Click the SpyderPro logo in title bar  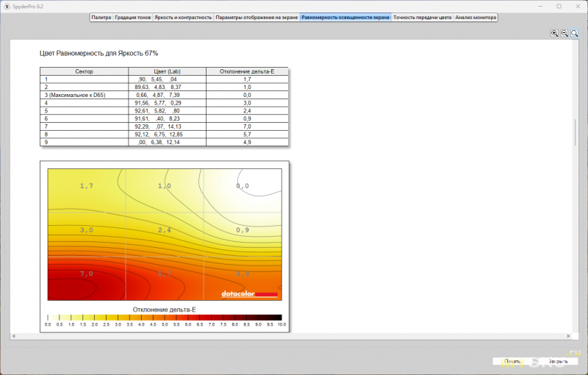point(7,6)
